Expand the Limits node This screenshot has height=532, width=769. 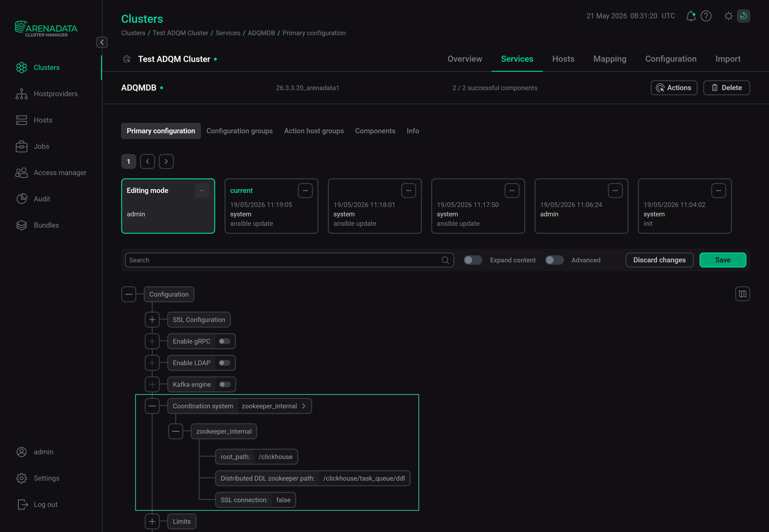pyautogui.click(x=152, y=521)
